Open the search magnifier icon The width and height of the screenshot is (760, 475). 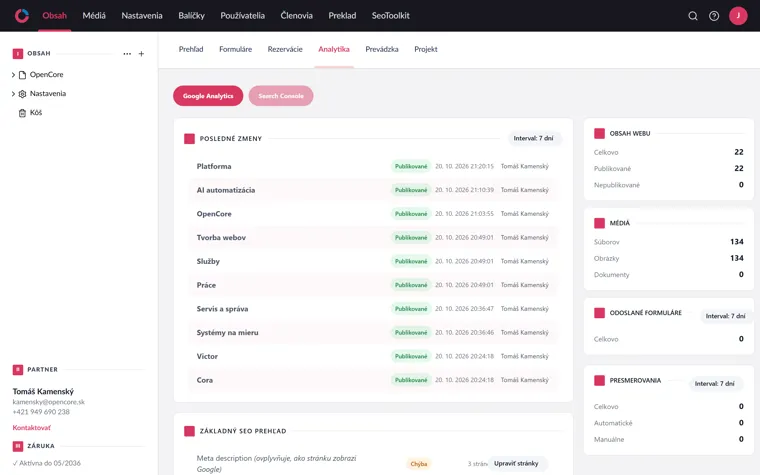click(693, 16)
